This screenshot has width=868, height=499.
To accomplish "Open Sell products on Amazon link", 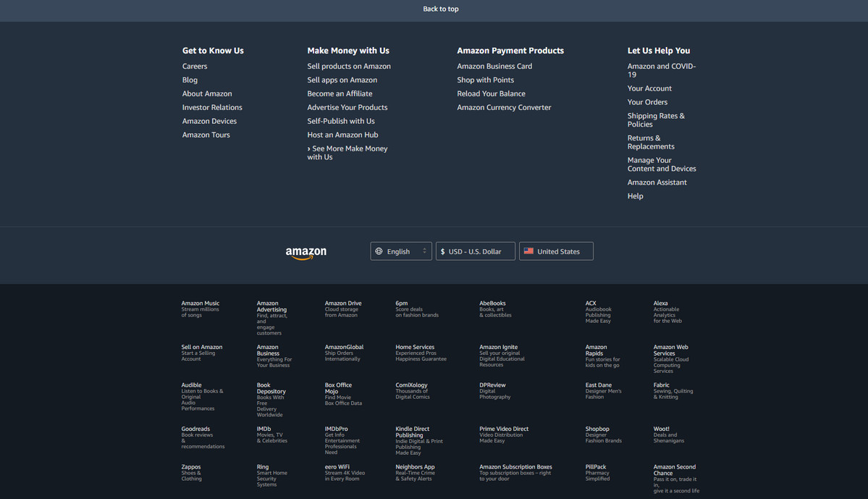I will pos(349,66).
